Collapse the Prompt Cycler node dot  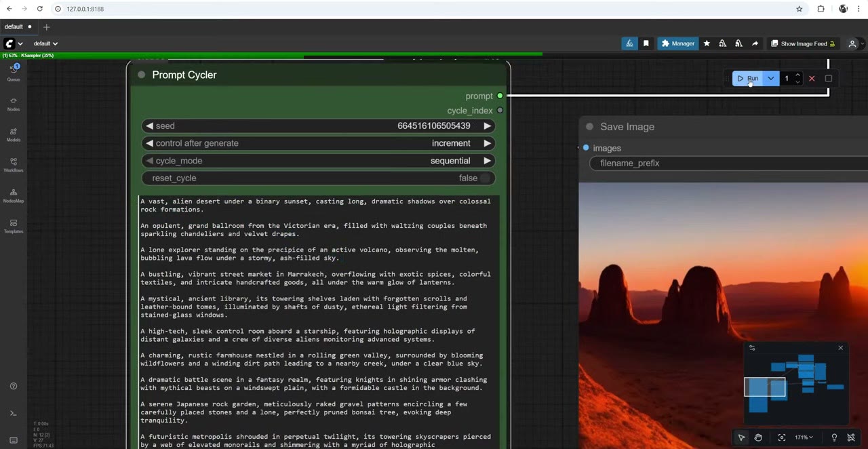coord(141,75)
